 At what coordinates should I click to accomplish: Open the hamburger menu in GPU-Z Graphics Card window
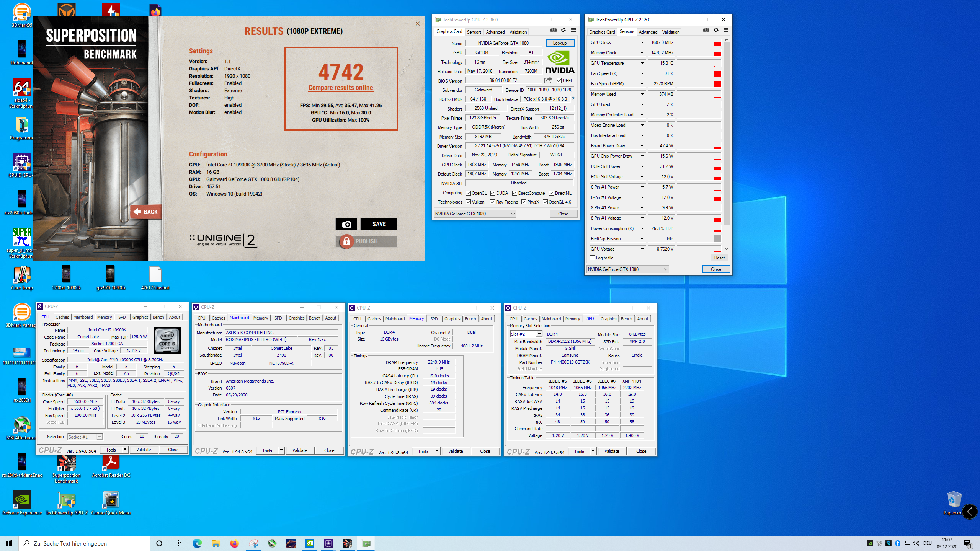click(573, 30)
